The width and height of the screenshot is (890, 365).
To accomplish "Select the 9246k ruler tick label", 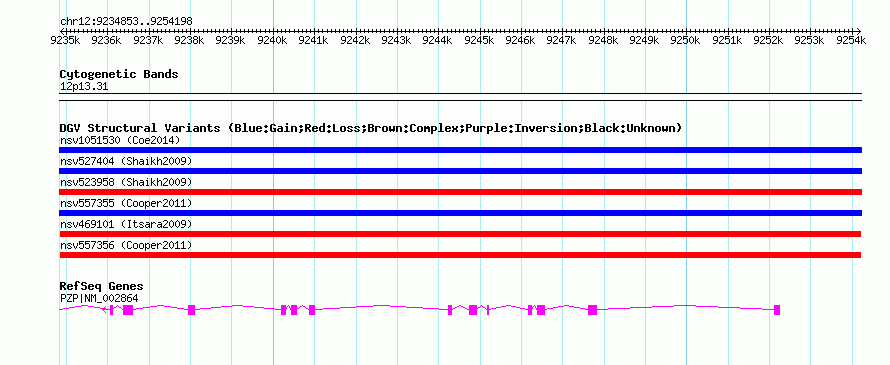I will pos(520,40).
